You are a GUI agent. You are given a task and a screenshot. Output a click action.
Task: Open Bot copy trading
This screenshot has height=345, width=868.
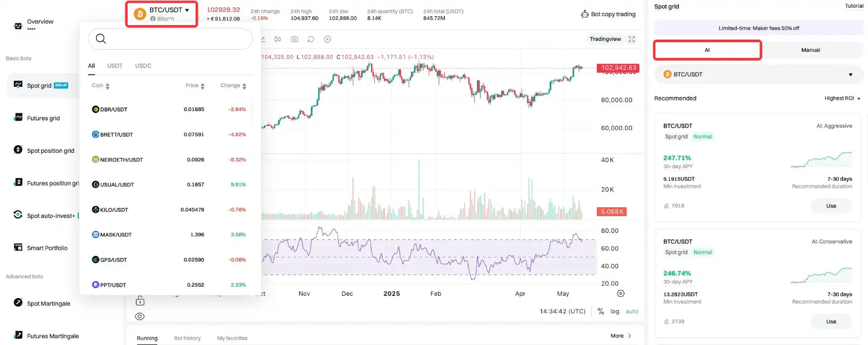(x=608, y=14)
